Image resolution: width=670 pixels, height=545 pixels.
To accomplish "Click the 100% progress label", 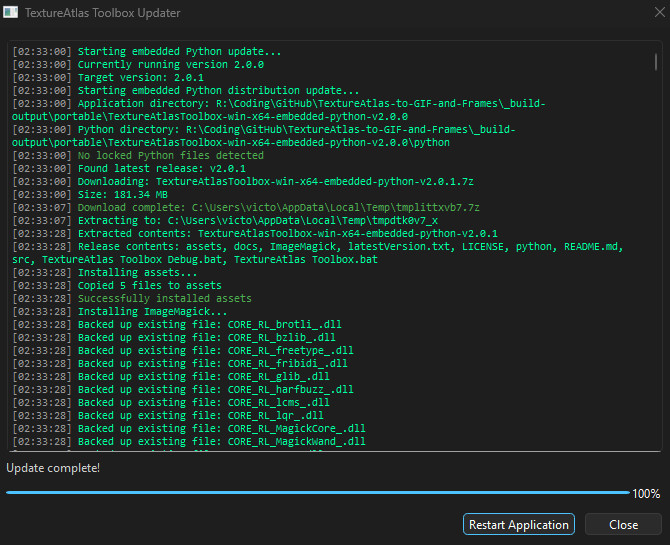I will click(x=646, y=494).
